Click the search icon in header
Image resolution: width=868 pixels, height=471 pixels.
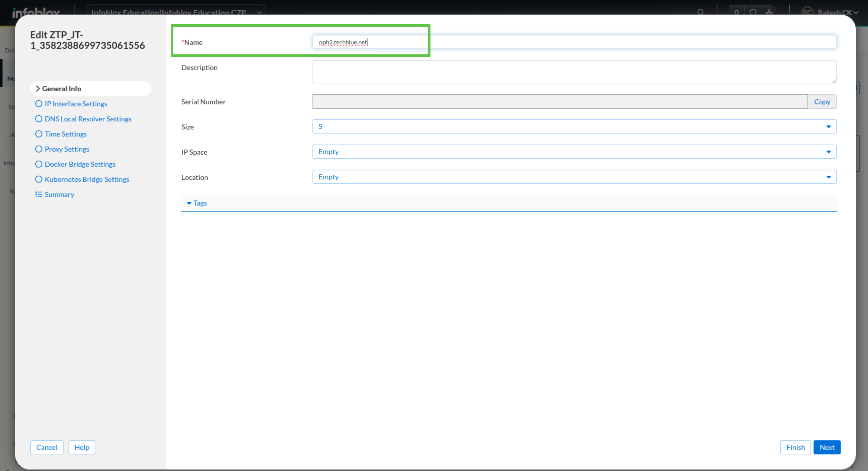pyautogui.click(x=701, y=12)
